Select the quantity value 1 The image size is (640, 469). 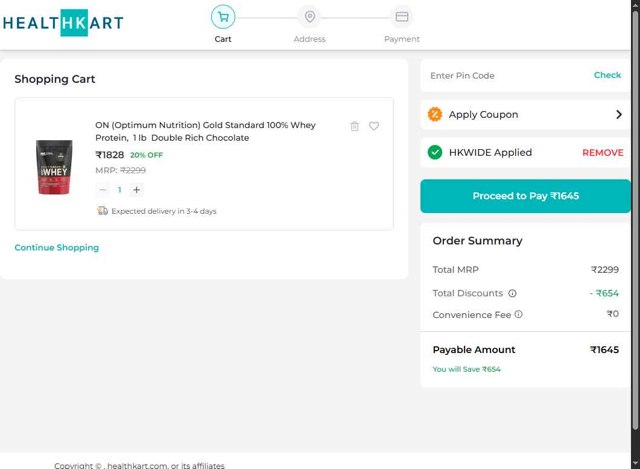pos(120,190)
